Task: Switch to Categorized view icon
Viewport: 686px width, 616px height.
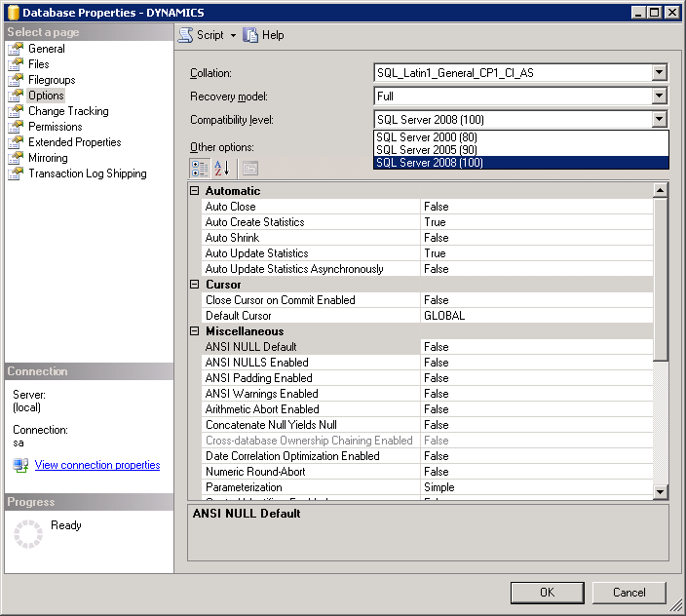Action: [200, 169]
